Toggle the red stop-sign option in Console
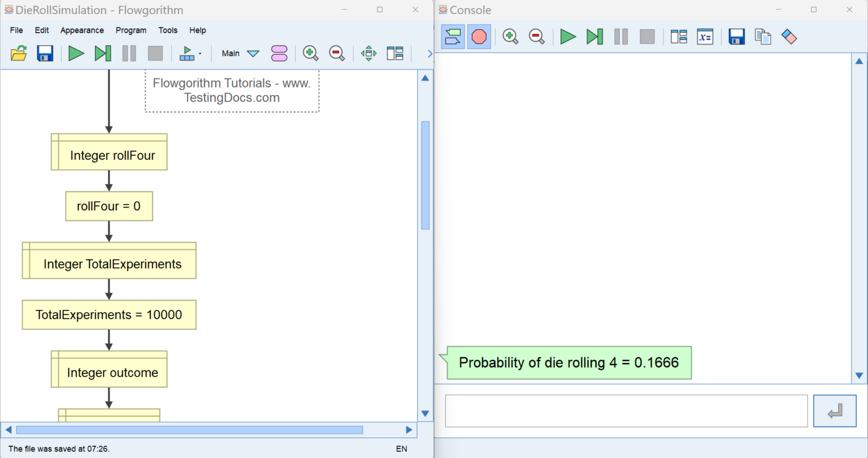Viewport: 868px width, 458px height. (479, 37)
